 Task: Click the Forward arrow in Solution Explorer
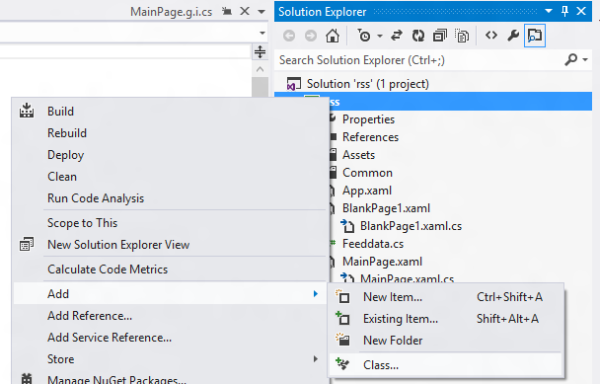pos(311,36)
